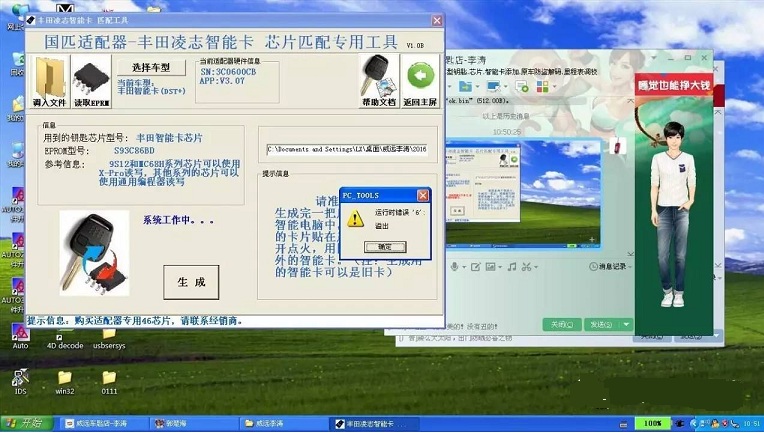Click the APP:V3.07 version text
Viewport: 764px width, 438px height.
tap(222, 81)
